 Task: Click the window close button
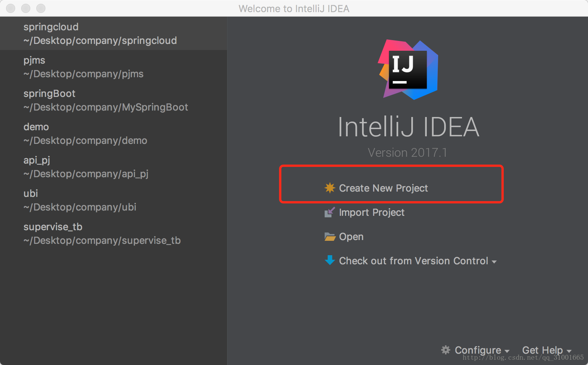point(11,8)
